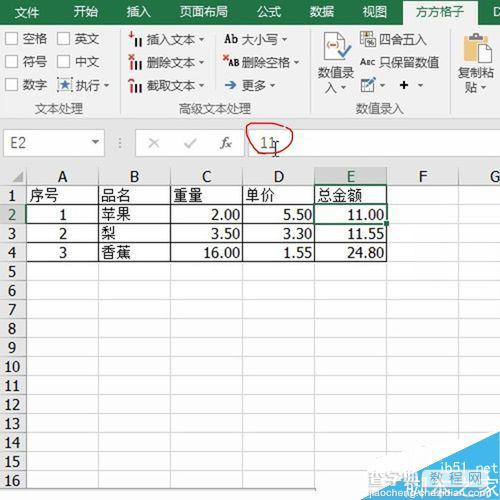
Task: Switch to the 开始 tab
Action: click(x=86, y=12)
